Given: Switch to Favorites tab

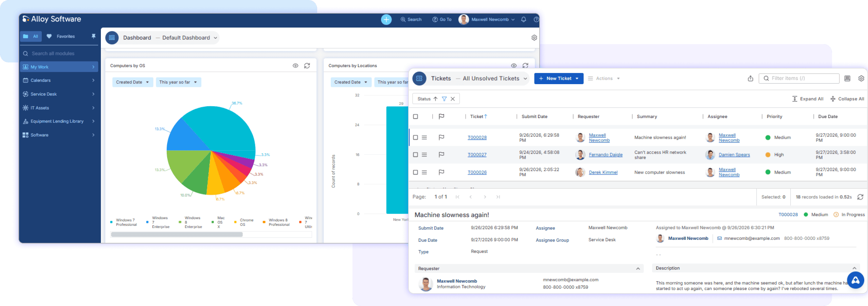Looking at the screenshot, I should (61, 36).
